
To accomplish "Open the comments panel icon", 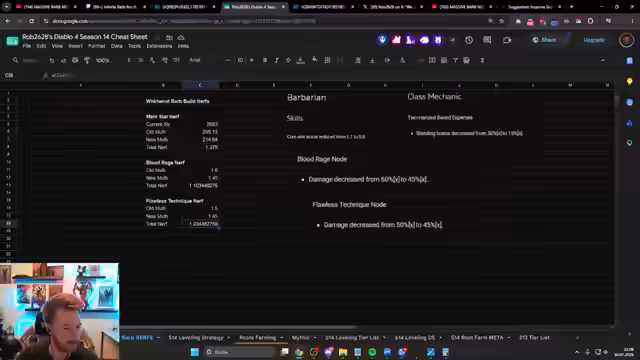I will pyautogui.click(x=487, y=40).
